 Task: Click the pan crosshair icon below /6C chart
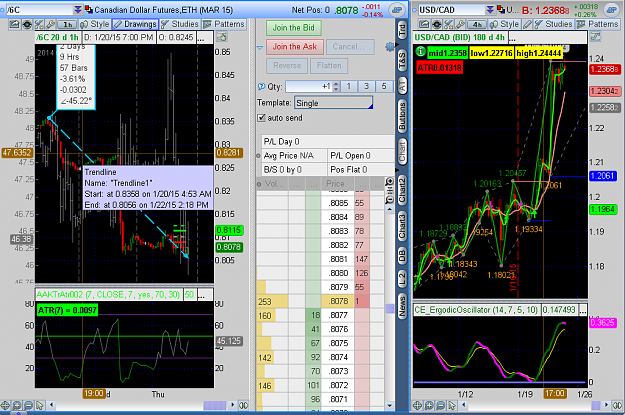(5, 405)
